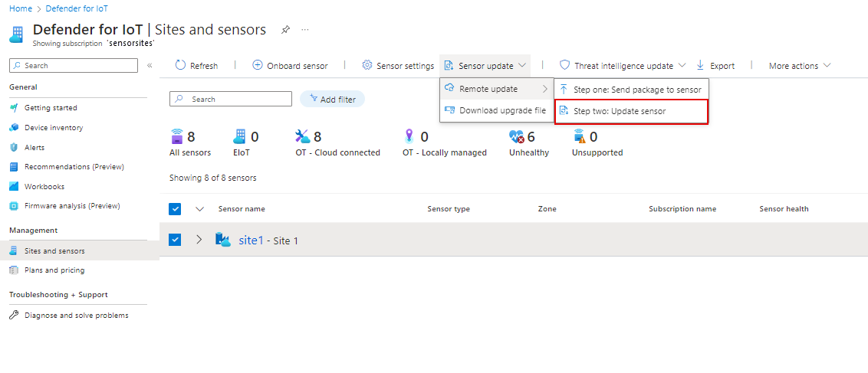Screen dimensions: 868x373
Task: Navigate to Home breadcrumb link
Action: click(x=21, y=8)
